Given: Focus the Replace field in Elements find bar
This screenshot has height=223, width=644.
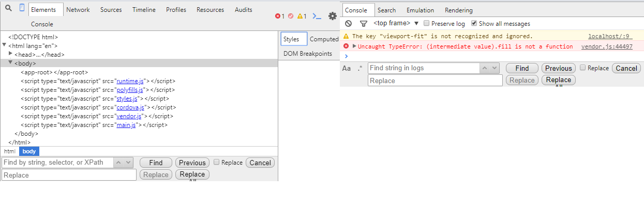Looking at the screenshot, I should click(69, 175).
